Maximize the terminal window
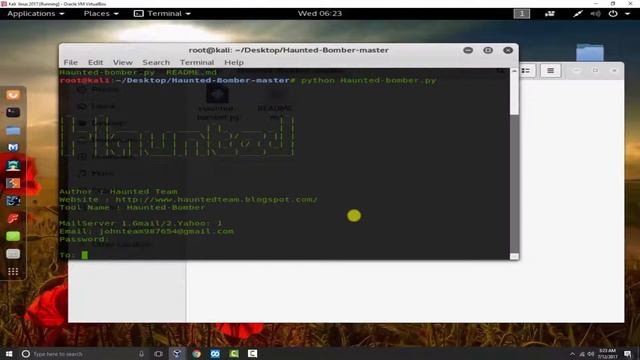This screenshot has width=640, height=360. 488,50
